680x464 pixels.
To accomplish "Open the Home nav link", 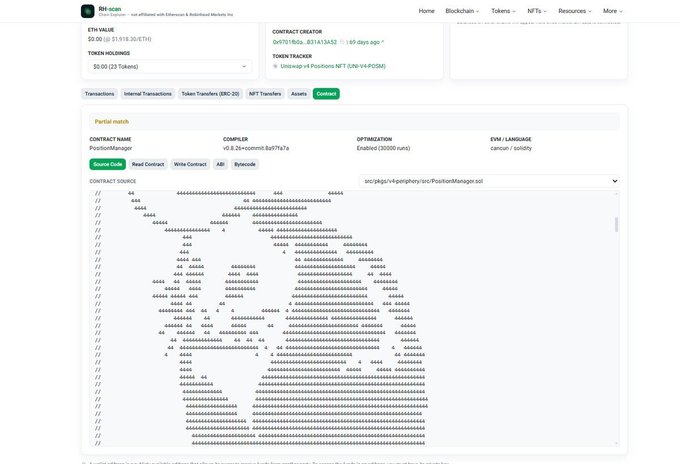I will click(426, 11).
